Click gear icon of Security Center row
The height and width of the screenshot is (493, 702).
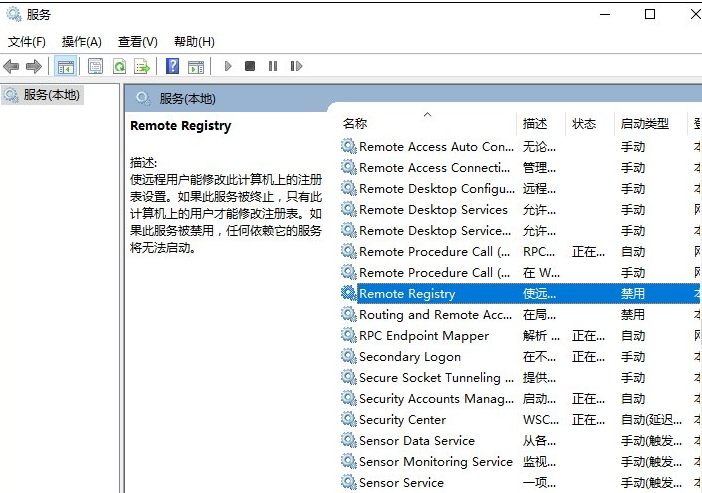348,419
